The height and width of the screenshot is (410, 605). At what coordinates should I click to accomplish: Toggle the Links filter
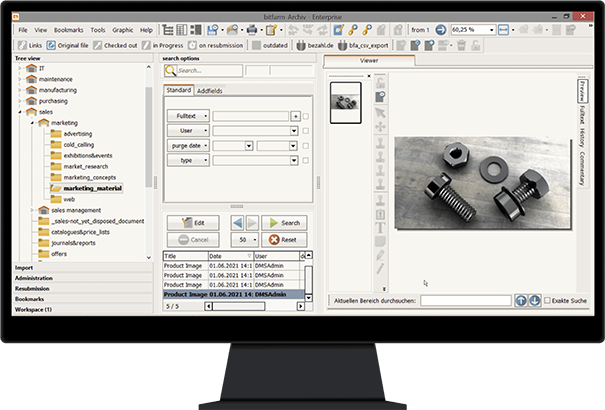coord(30,46)
